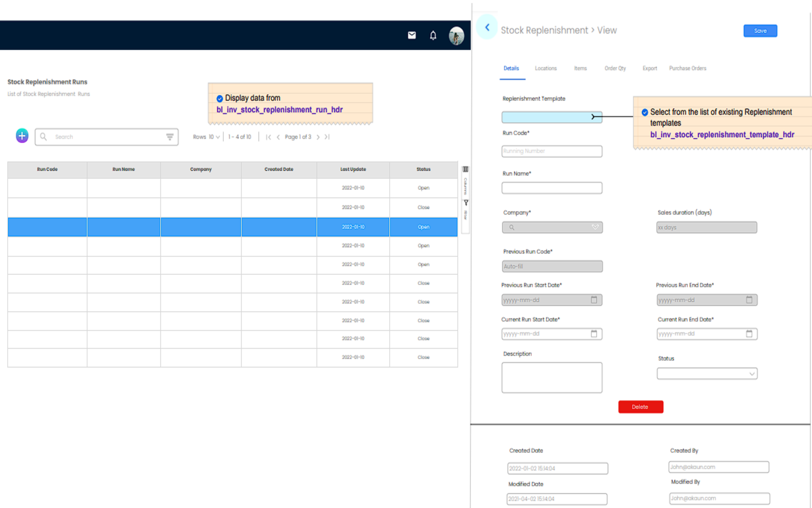Go to the first page
The image size is (812, 508).
[x=268, y=137]
